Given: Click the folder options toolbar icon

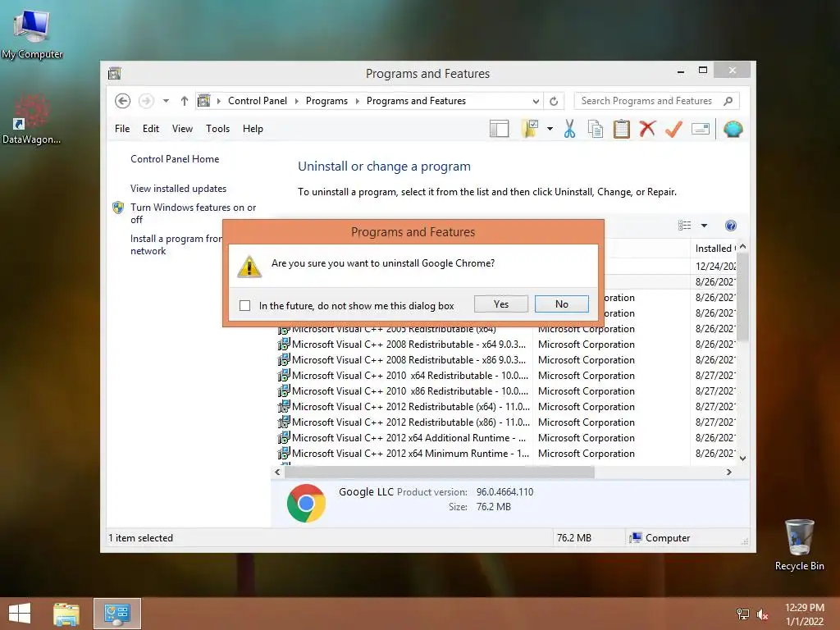Looking at the screenshot, I should coord(530,129).
